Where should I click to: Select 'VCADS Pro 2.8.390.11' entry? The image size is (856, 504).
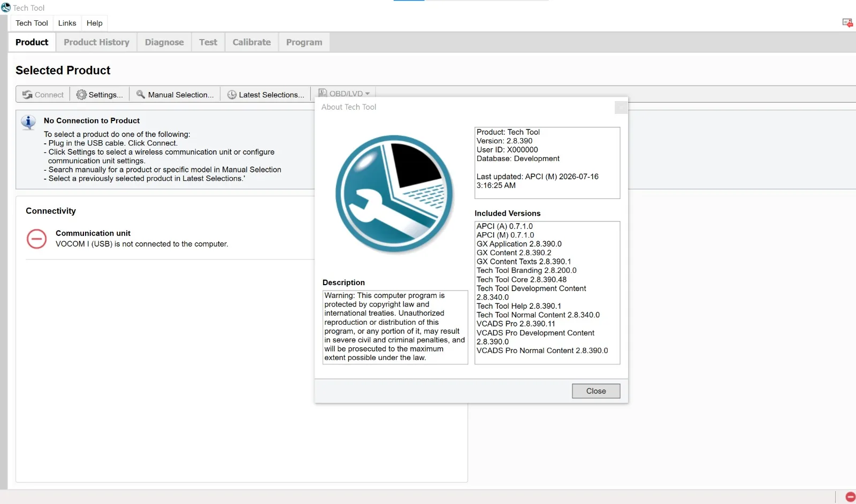coord(516,324)
